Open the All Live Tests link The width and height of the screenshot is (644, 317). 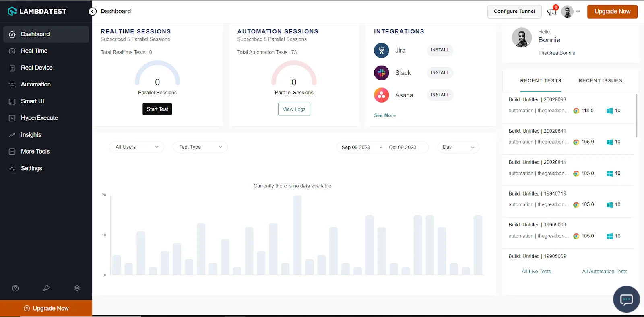(536, 272)
